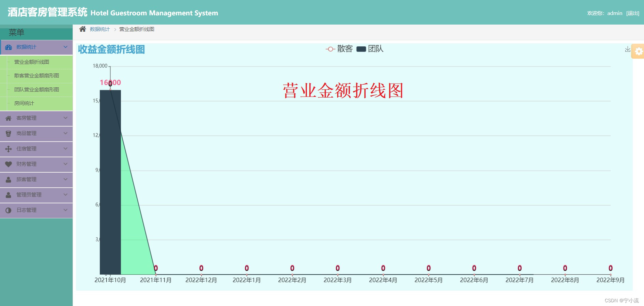
Task: Open the orange settings gear panel
Action: [x=638, y=51]
